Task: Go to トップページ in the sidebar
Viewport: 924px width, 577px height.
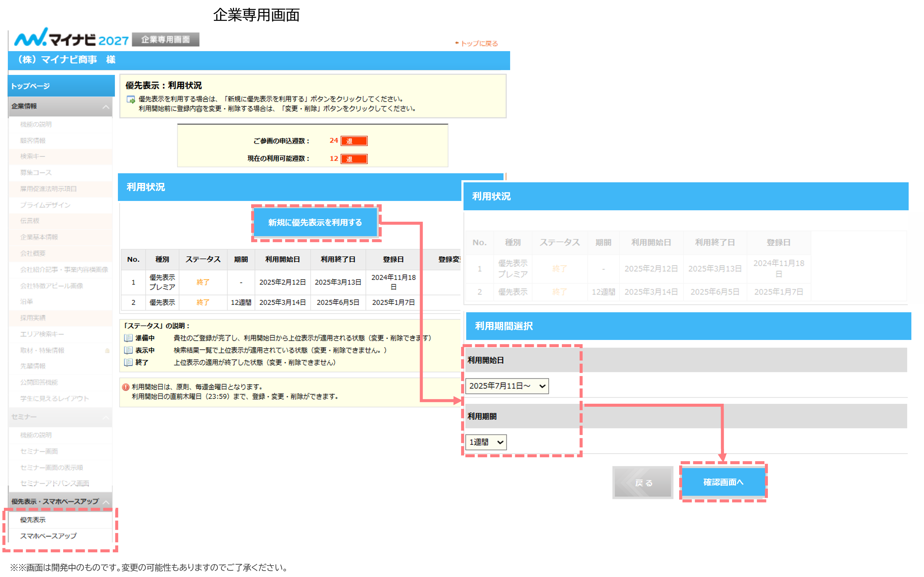Action: [30, 86]
